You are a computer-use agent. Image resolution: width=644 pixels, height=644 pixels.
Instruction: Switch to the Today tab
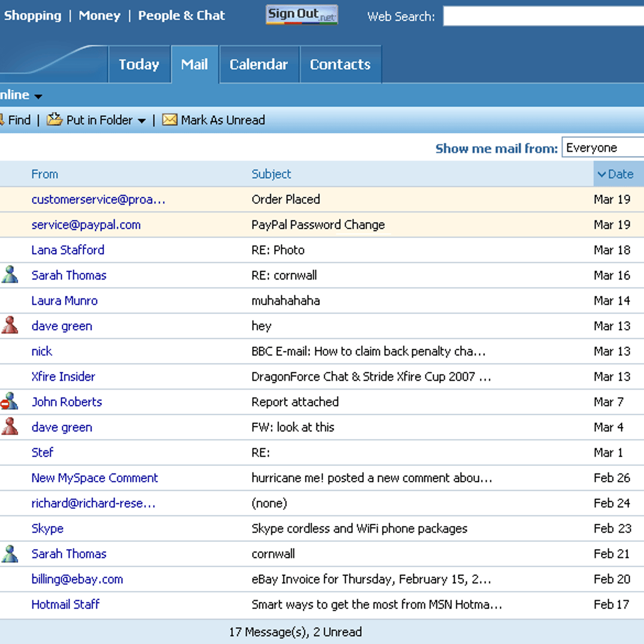pos(139,64)
